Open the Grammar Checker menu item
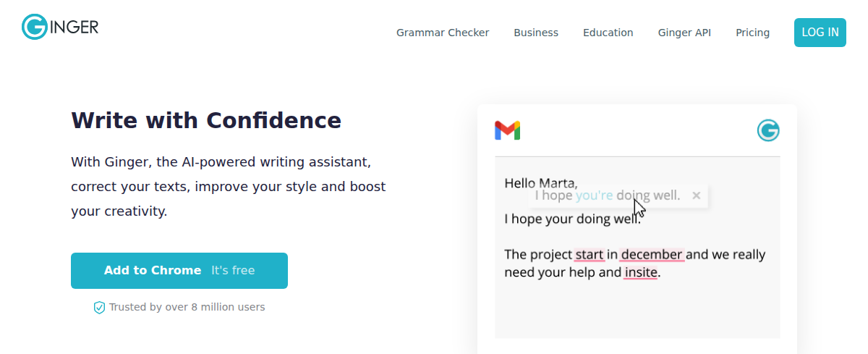Screen dimensions: 868x354 443,33
